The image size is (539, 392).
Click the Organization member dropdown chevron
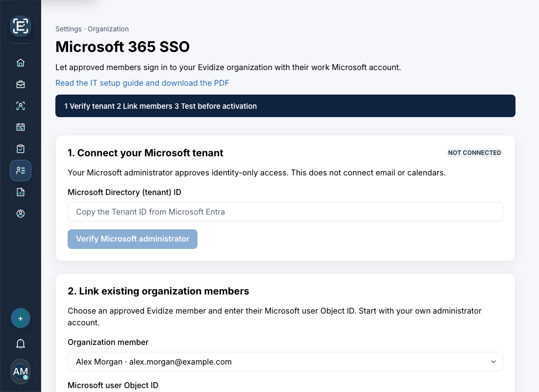point(493,362)
